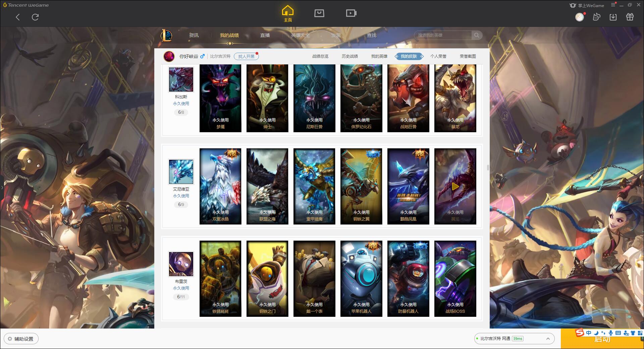Open the 铁锈斑斑 skin card
Viewport: 644px width, 349px height.
point(220,279)
